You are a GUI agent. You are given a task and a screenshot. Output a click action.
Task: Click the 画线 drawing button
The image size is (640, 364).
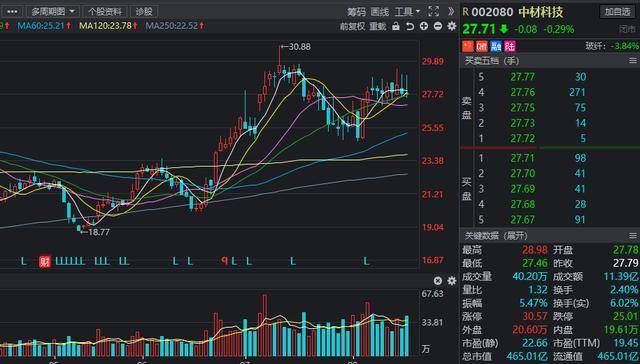point(380,12)
